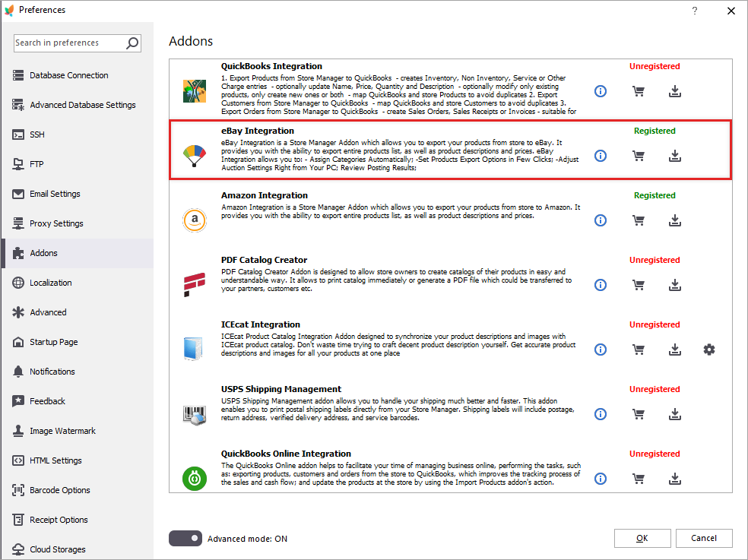
Task: View info for ICEcat Integration
Action: click(x=600, y=350)
